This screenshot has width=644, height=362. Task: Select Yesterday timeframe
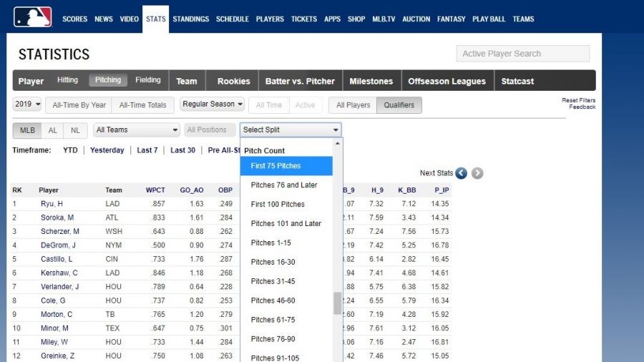(x=107, y=150)
